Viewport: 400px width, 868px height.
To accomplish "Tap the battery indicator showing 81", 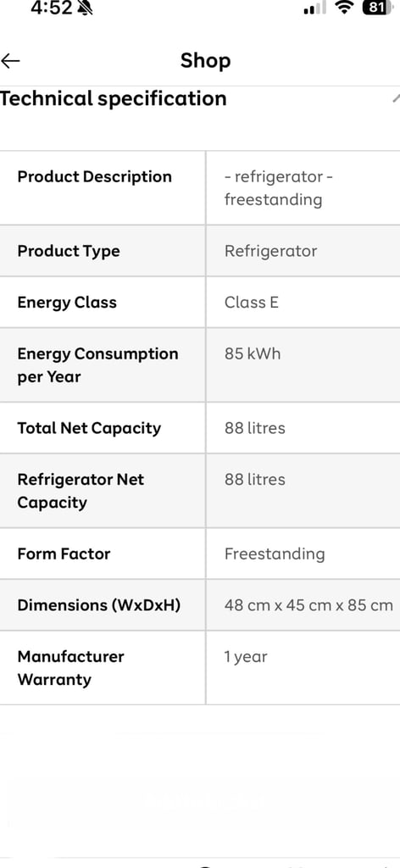I will [378, 8].
